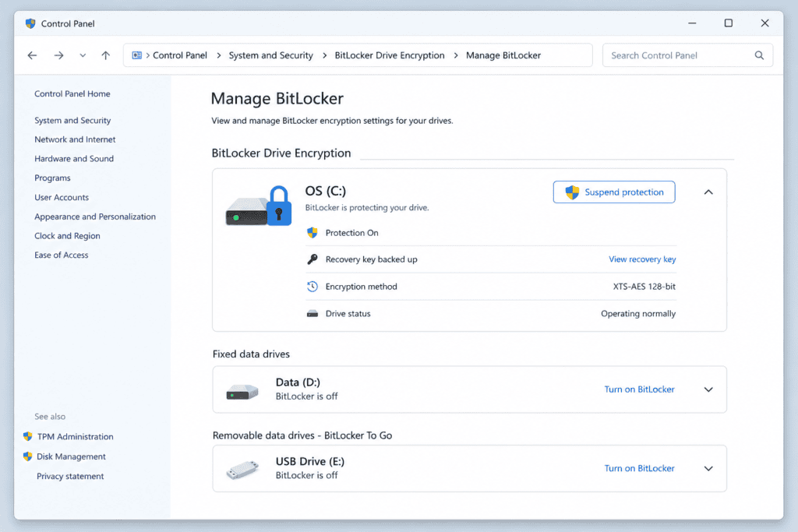Open TPM Administration link
This screenshot has width=798, height=532.
point(76,437)
